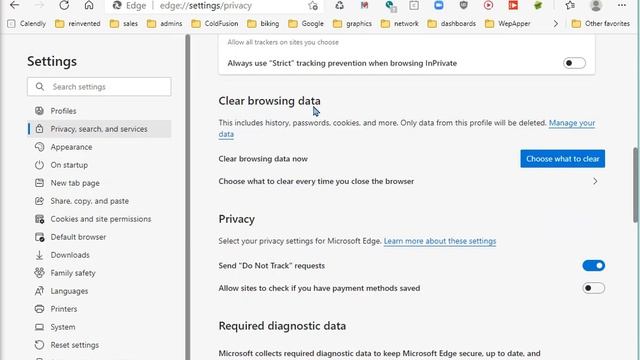This screenshot has width=640, height=360.
Task: Click the green leaf extension icon
Action: (538, 5)
